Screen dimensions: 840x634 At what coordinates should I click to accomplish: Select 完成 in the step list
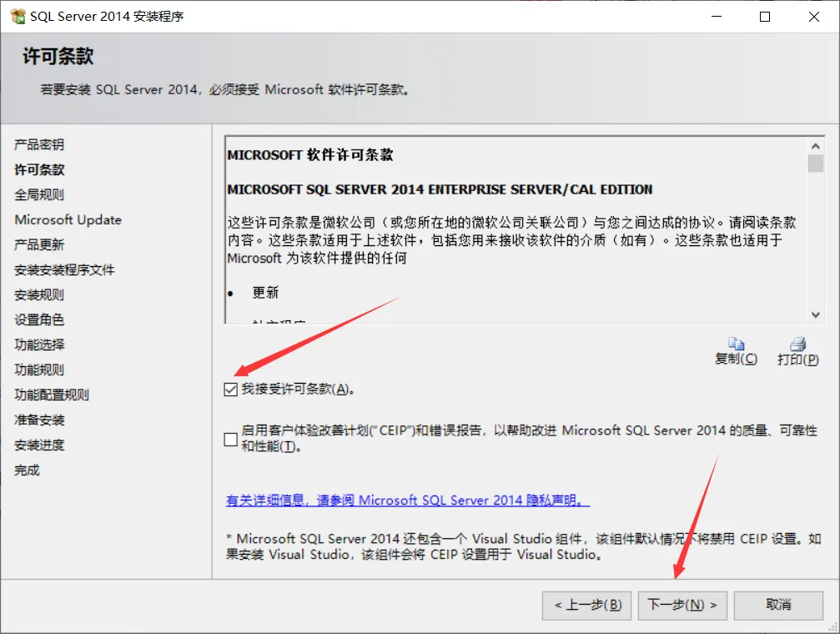click(27, 470)
